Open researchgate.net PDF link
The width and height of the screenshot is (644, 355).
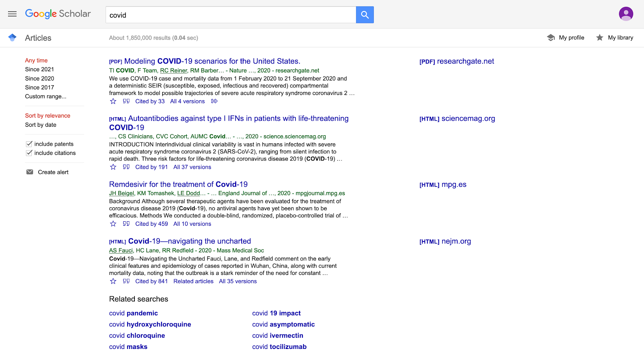(457, 61)
